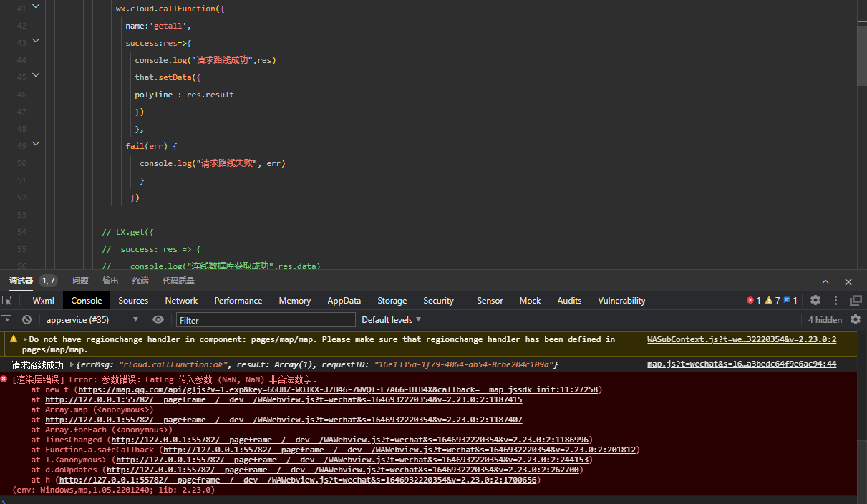Fold the fail block at line 49
The image size is (867, 504).
(x=36, y=145)
